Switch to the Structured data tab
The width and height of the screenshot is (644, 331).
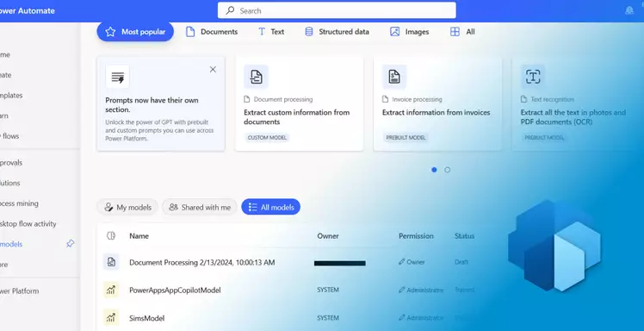pyautogui.click(x=337, y=32)
